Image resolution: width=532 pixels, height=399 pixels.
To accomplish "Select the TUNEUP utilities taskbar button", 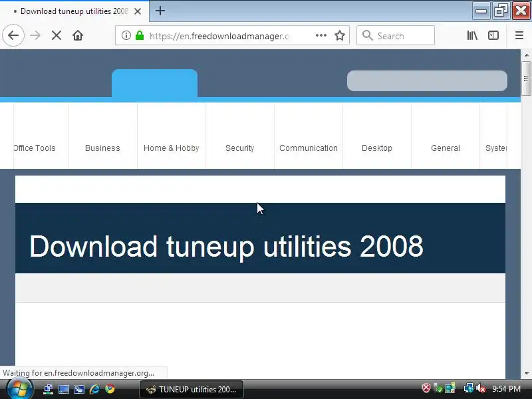I will point(192,390).
